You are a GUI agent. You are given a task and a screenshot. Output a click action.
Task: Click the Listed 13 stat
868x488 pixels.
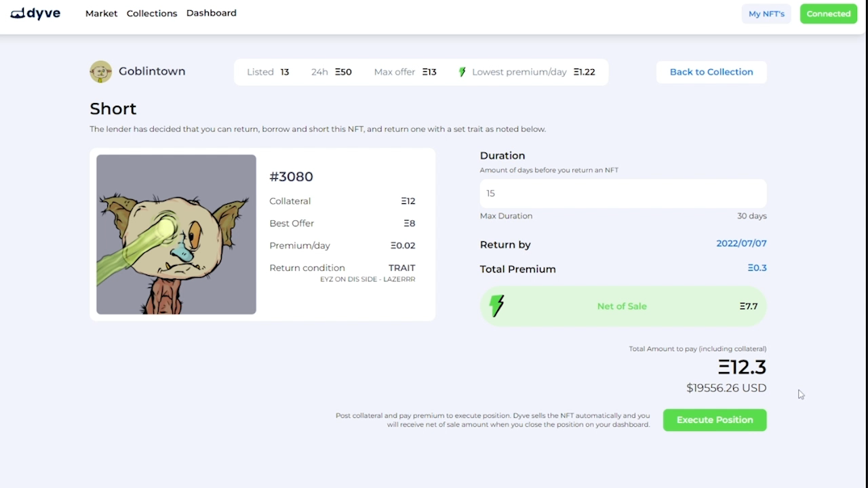(x=268, y=72)
